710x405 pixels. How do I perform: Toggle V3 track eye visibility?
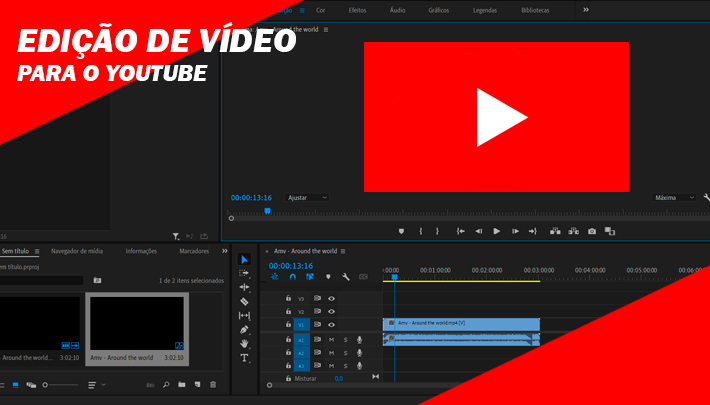(331, 299)
